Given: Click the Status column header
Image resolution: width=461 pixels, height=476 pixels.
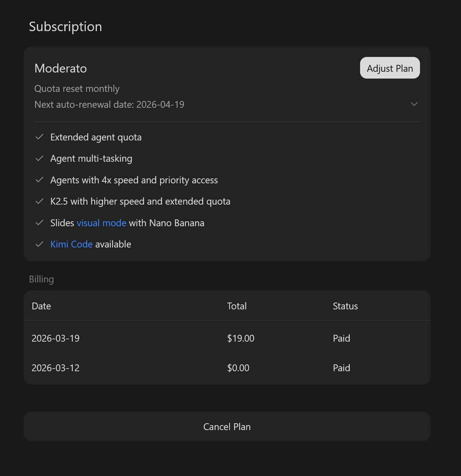Looking at the screenshot, I should pyautogui.click(x=345, y=306).
